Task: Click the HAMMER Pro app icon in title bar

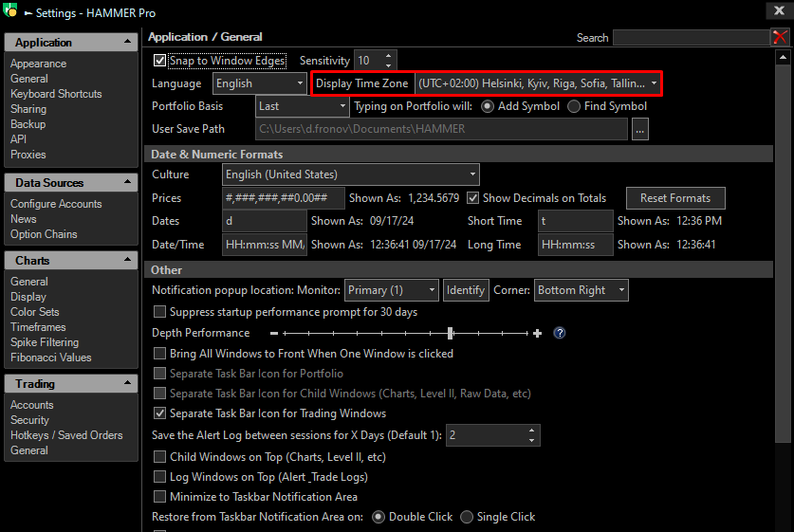Action: point(10,10)
